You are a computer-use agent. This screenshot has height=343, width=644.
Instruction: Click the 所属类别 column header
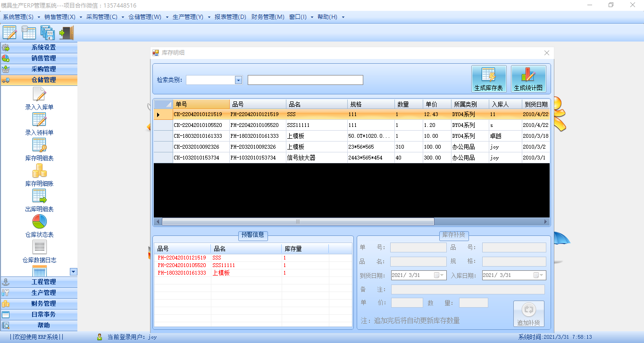[x=470, y=104]
